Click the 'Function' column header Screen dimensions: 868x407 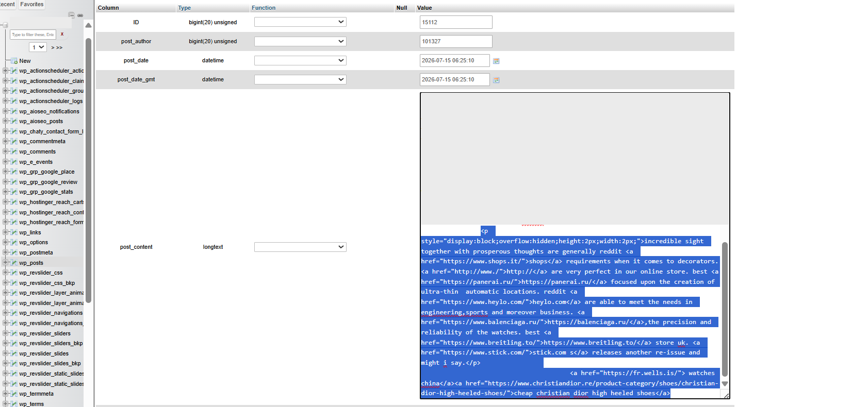264,8
